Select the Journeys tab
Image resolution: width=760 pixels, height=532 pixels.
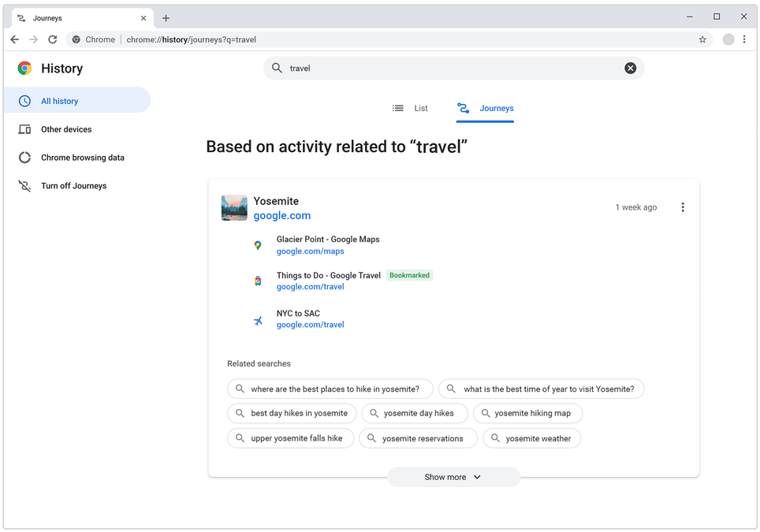click(x=485, y=108)
